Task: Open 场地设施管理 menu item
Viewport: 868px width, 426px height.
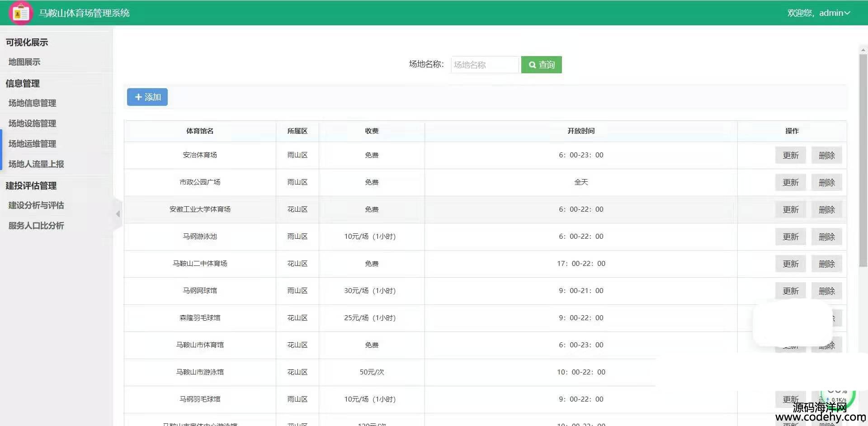Action: point(32,123)
